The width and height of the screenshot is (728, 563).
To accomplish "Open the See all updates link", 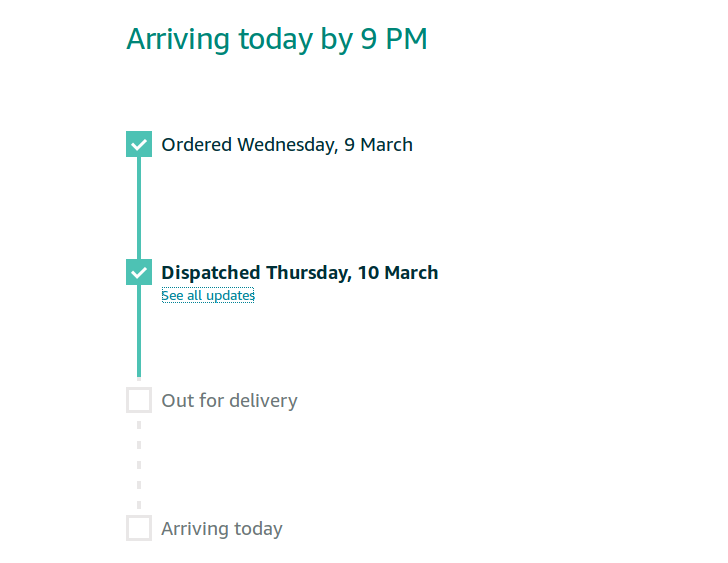I will (208, 296).
